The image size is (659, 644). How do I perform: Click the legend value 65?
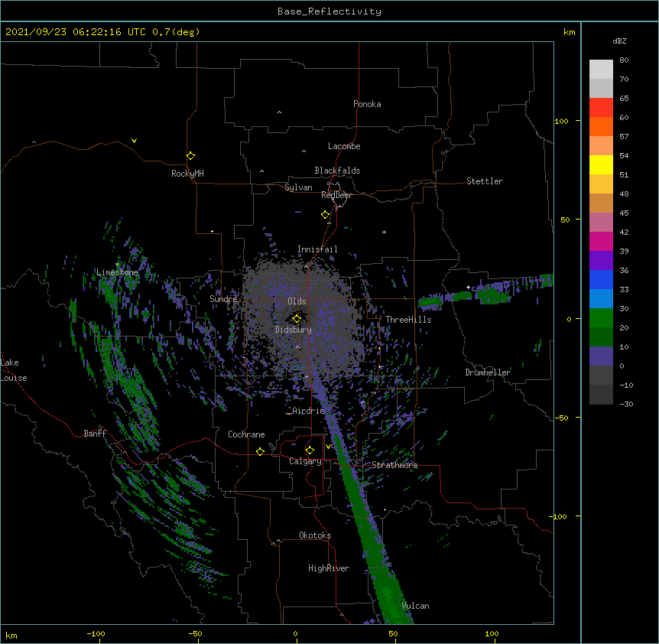(624, 99)
